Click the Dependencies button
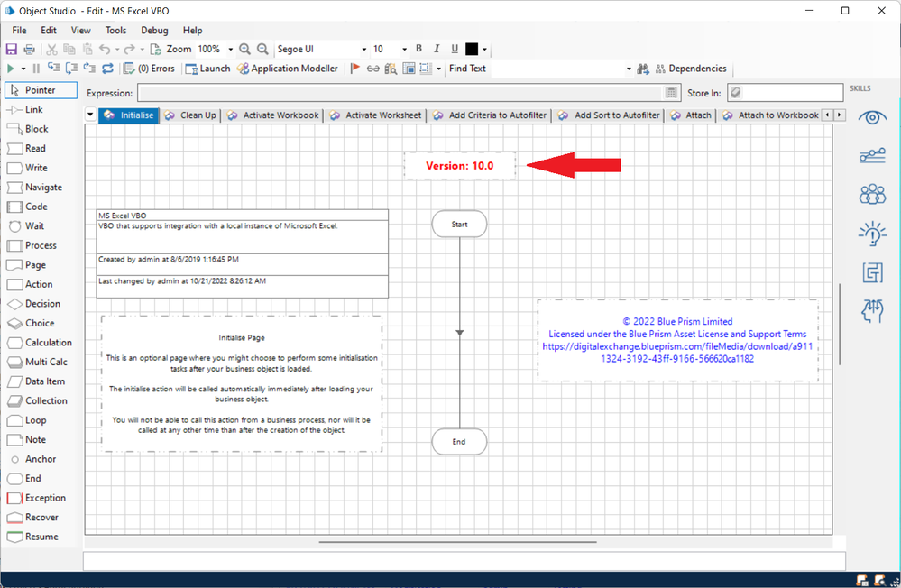 (691, 69)
